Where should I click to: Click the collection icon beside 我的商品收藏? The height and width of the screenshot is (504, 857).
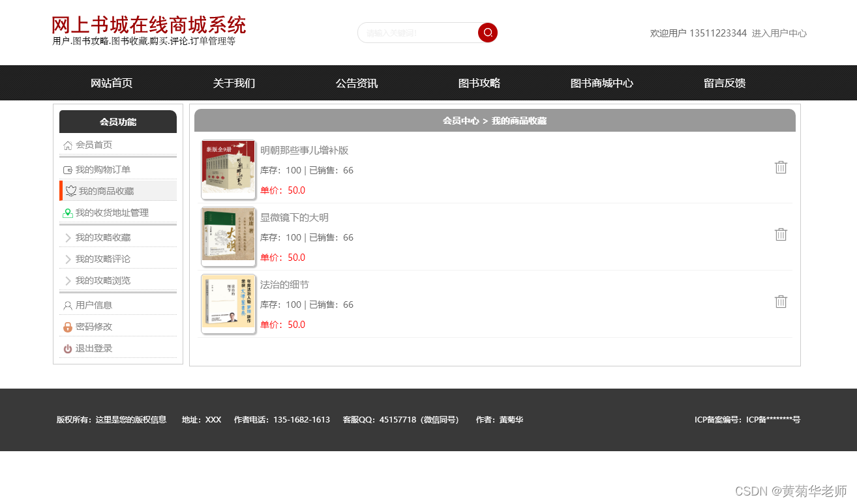pos(70,190)
